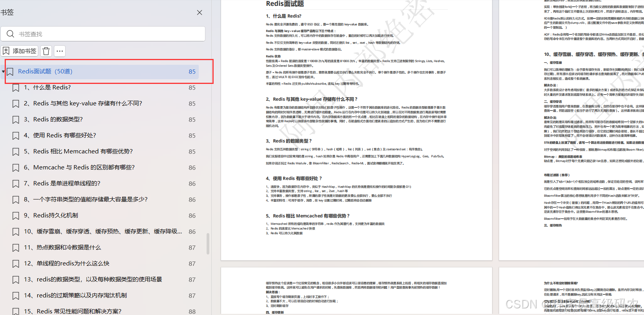Click bookmark icon beside 14、redis的过期策略

pos(16,296)
